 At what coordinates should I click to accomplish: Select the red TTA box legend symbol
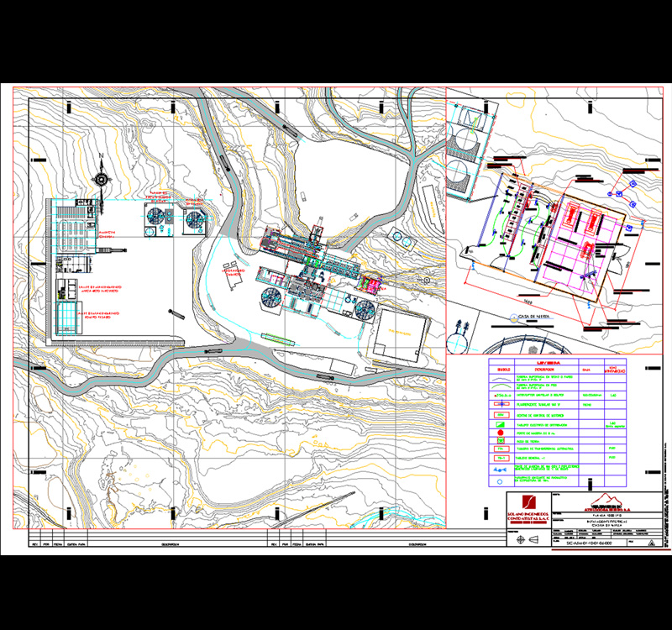(500, 449)
